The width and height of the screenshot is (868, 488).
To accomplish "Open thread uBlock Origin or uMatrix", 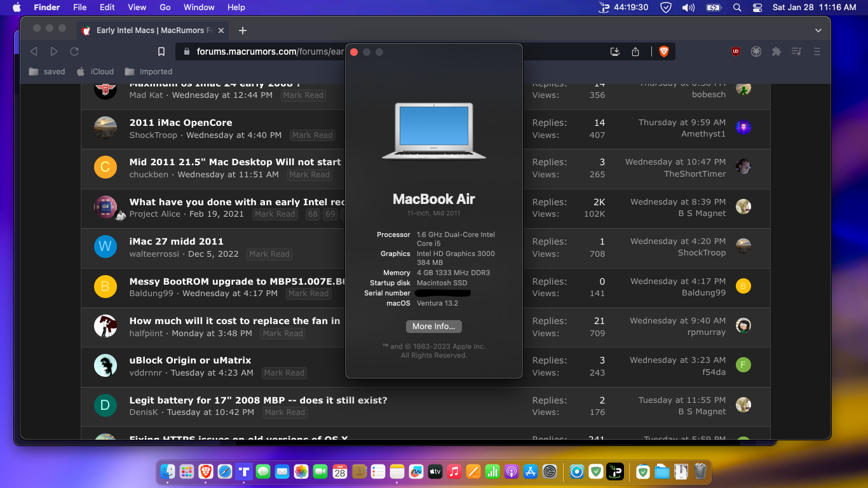I will pos(190,360).
